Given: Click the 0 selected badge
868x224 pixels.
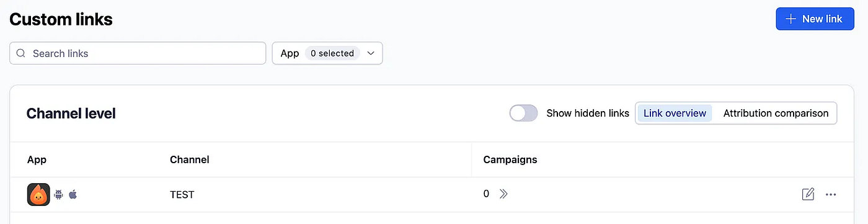Looking at the screenshot, I should (x=332, y=53).
